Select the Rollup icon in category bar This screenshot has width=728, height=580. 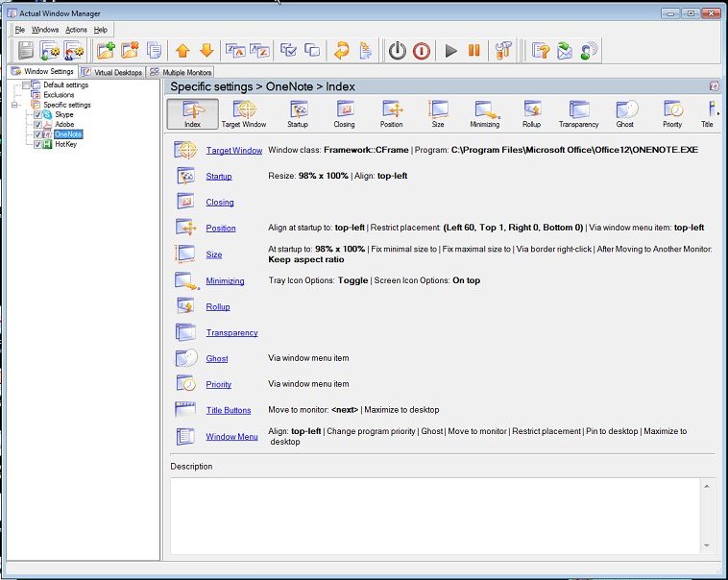point(531,113)
